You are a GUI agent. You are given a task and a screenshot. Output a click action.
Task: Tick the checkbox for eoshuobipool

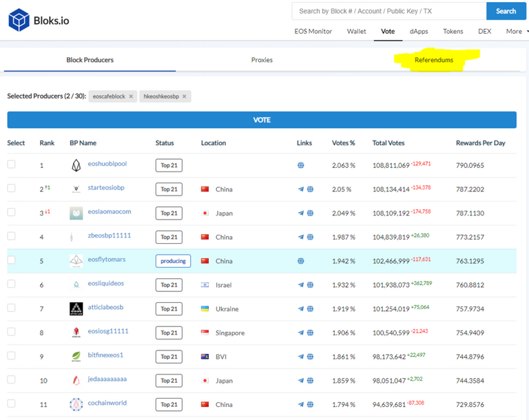click(11, 165)
